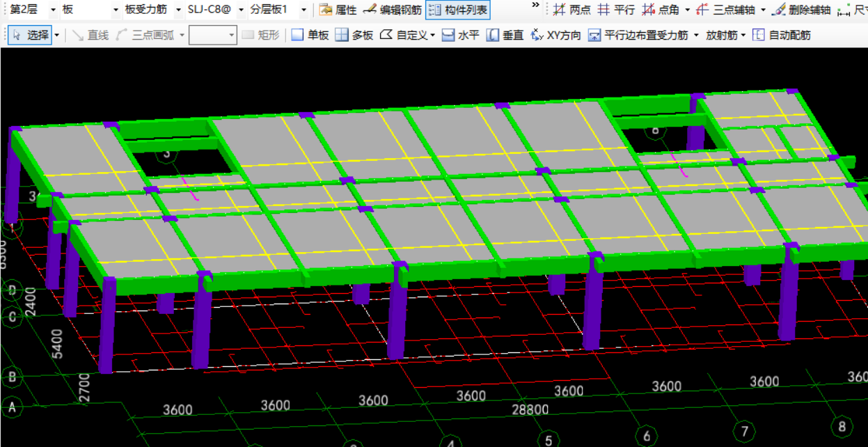Image resolution: width=868 pixels, height=447 pixels.
Task: Click axis number bubble 6 at the bottom
Action: click(x=647, y=435)
